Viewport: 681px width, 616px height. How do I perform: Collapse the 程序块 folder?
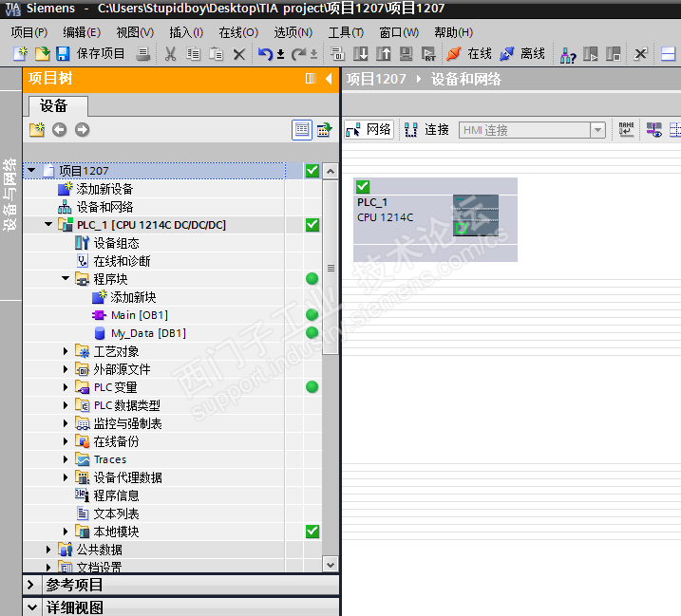[66, 278]
